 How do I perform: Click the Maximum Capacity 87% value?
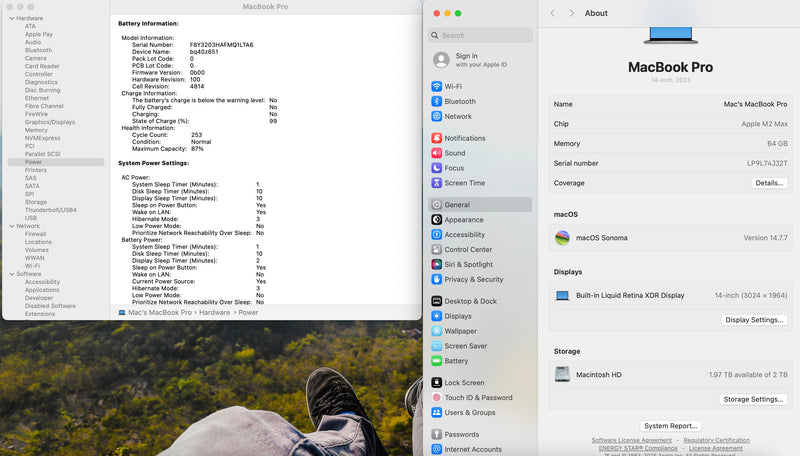pyautogui.click(x=197, y=149)
